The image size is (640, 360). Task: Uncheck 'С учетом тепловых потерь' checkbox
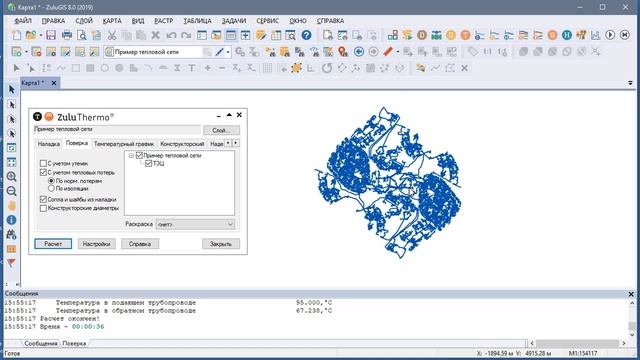coord(43,173)
